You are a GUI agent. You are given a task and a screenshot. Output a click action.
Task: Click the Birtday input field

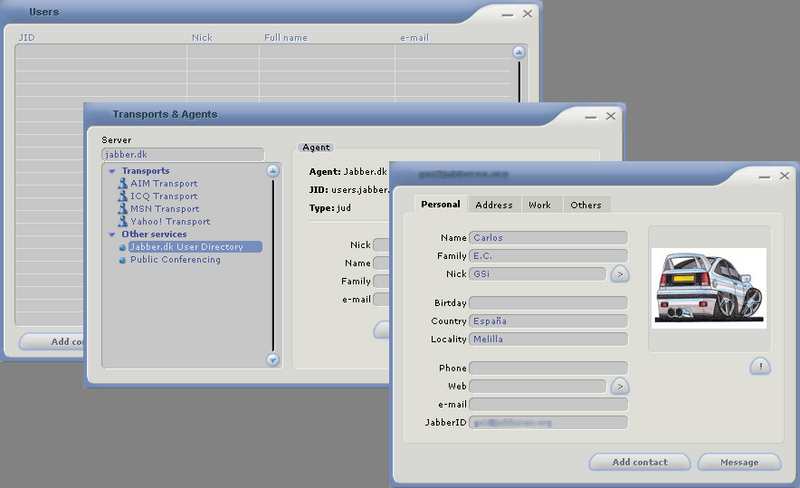tap(548, 303)
